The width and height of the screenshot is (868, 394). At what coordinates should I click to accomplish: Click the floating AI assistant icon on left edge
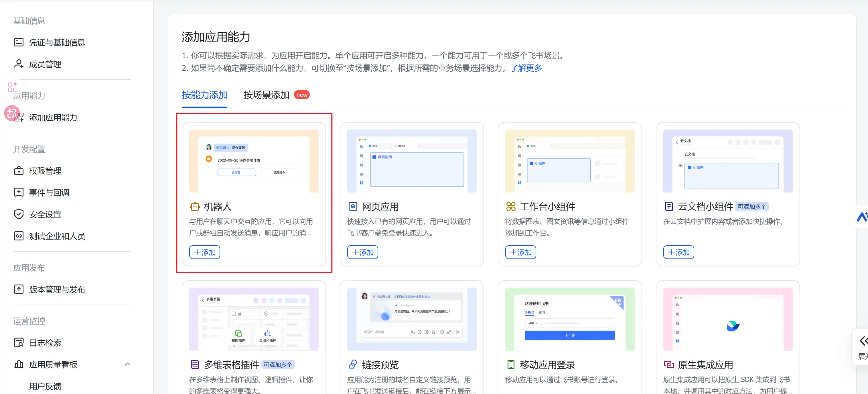(x=12, y=113)
